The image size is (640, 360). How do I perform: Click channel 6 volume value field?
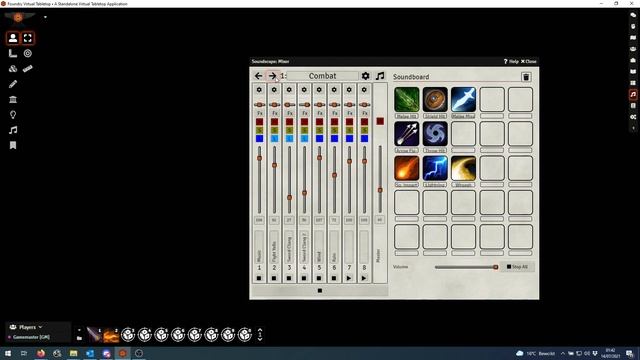tap(334, 220)
